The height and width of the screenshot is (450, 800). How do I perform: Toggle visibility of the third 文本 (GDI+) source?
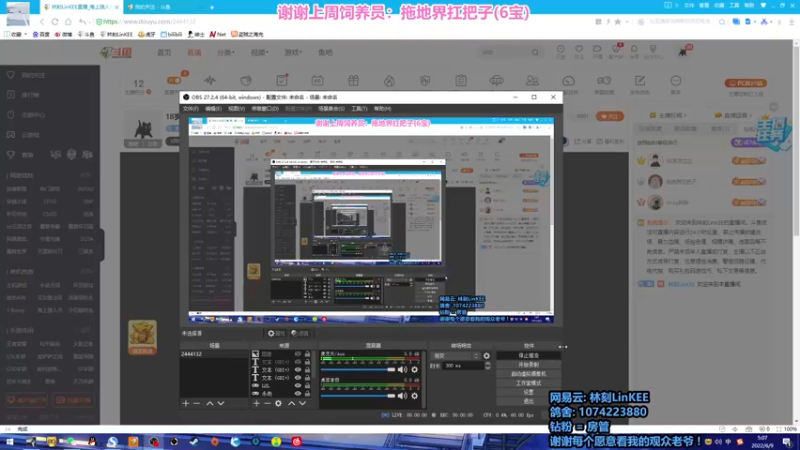tap(298, 378)
